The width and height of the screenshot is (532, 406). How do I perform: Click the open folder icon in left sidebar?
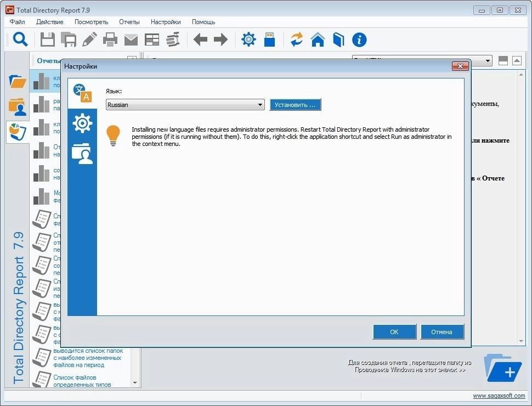coord(18,81)
